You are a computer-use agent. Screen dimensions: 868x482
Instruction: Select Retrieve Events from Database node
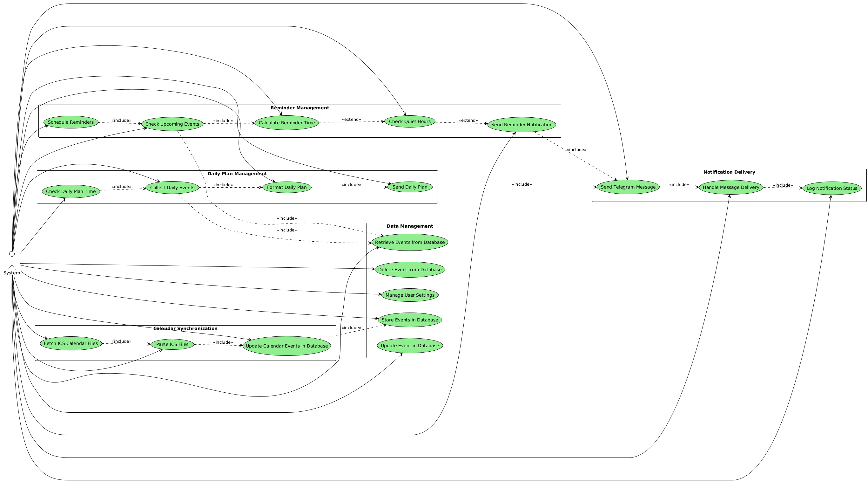pyautogui.click(x=410, y=242)
